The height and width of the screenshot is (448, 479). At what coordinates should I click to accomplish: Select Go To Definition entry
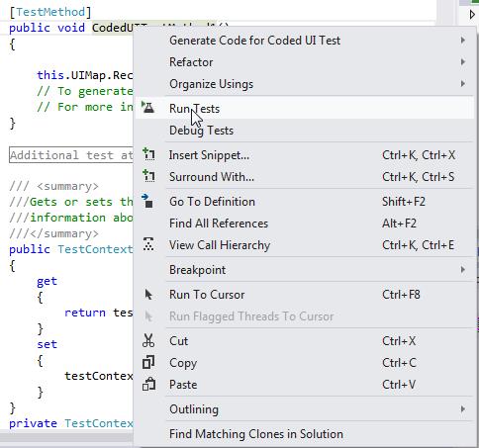coord(306,202)
